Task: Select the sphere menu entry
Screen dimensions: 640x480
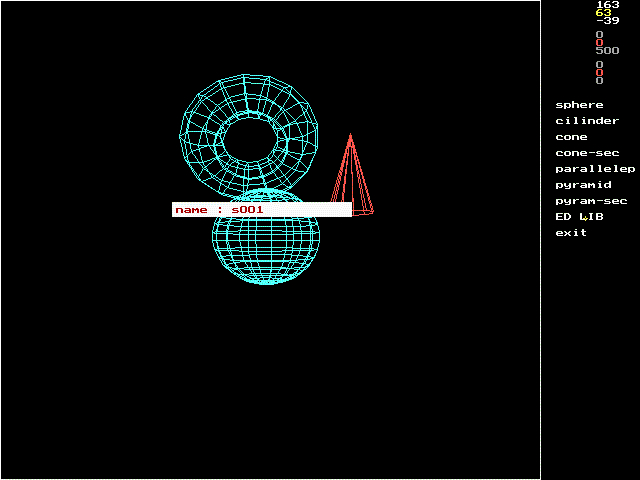Action: (x=579, y=105)
